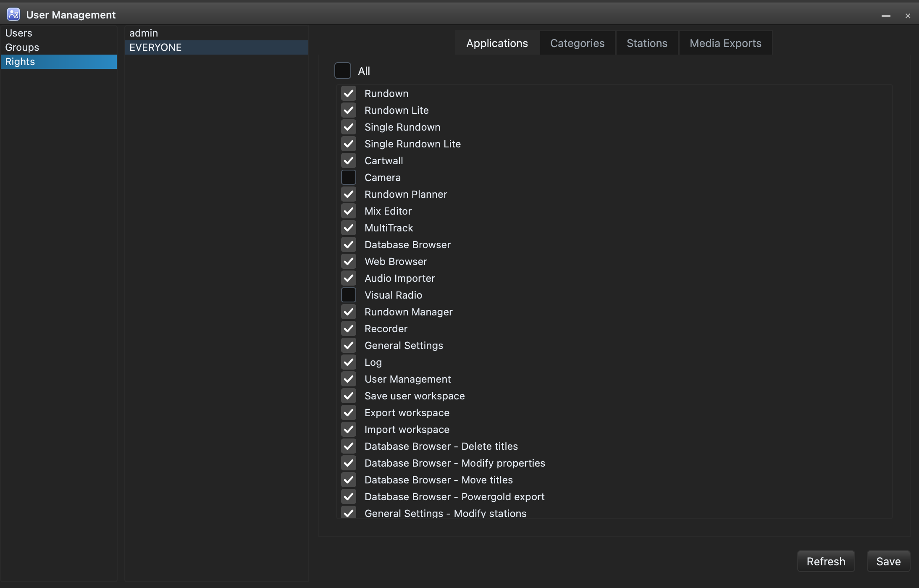919x588 pixels.
Task: Uncheck the Mix Editor checkbox
Action: (x=349, y=211)
